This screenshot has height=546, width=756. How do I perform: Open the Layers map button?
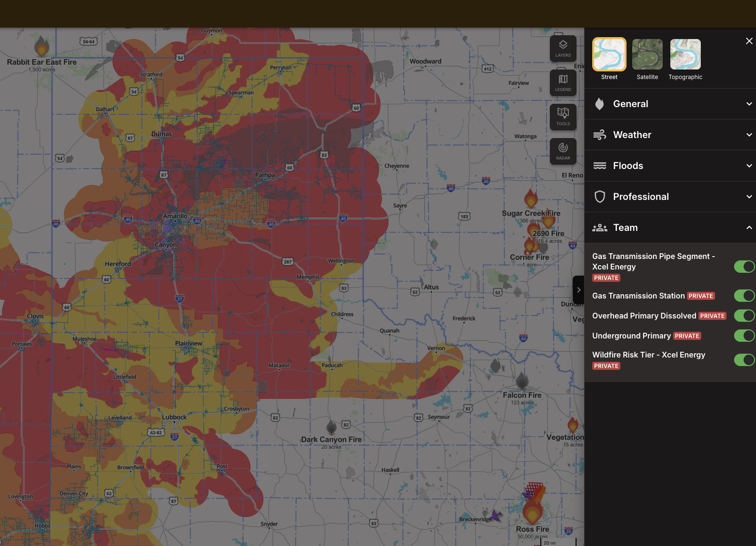click(x=563, y=49)
